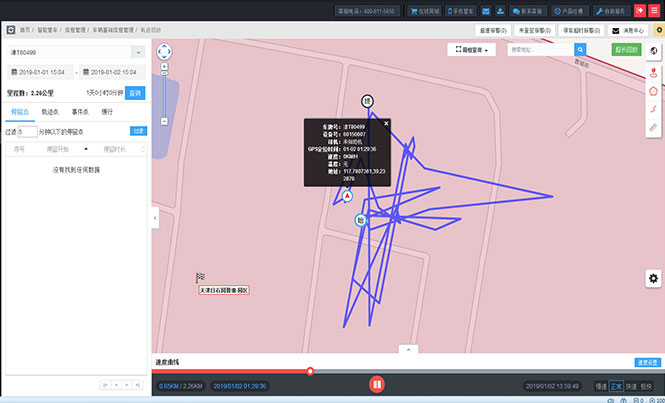665x403 pixels.
Task: Click the map pan compass control
Action: [x=164, y=51]
